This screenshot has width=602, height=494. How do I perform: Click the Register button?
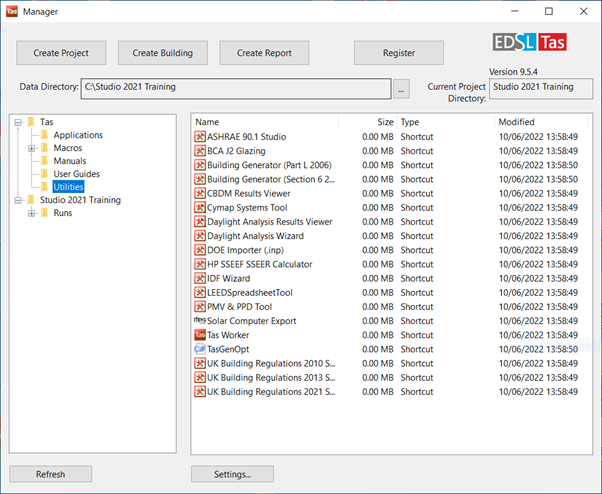coord(399,53)
